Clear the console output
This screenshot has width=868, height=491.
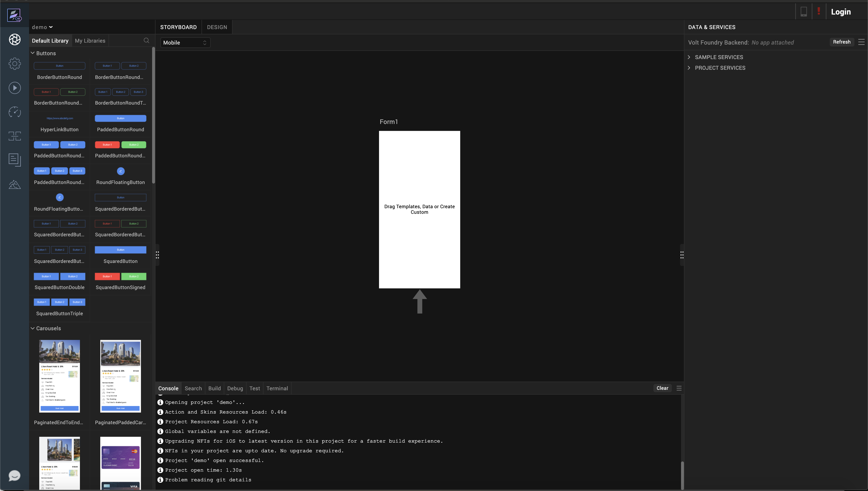662,388
